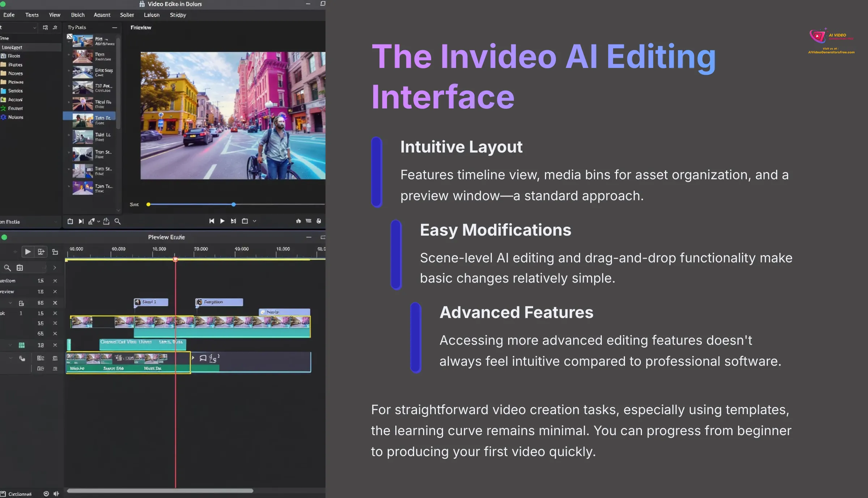Select the Livecggct row in the sidebar
The width and height of the screenshot is (868, 498).
[30, 47]
